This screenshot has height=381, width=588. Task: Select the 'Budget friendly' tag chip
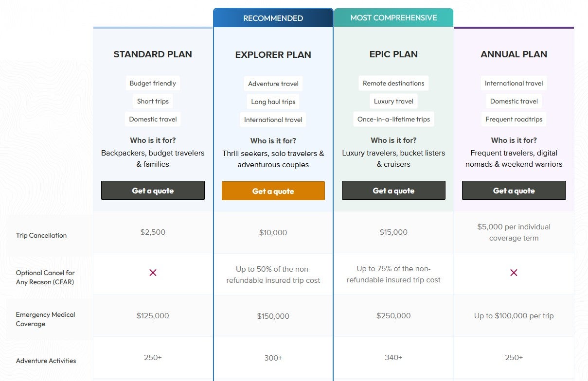153,83
